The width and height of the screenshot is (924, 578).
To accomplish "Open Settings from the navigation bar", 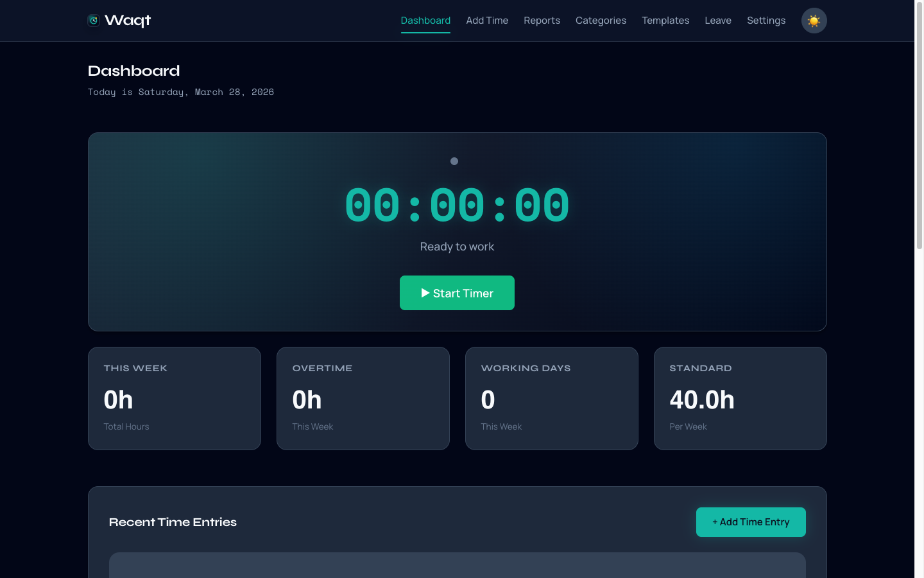I will pos(766,21).
